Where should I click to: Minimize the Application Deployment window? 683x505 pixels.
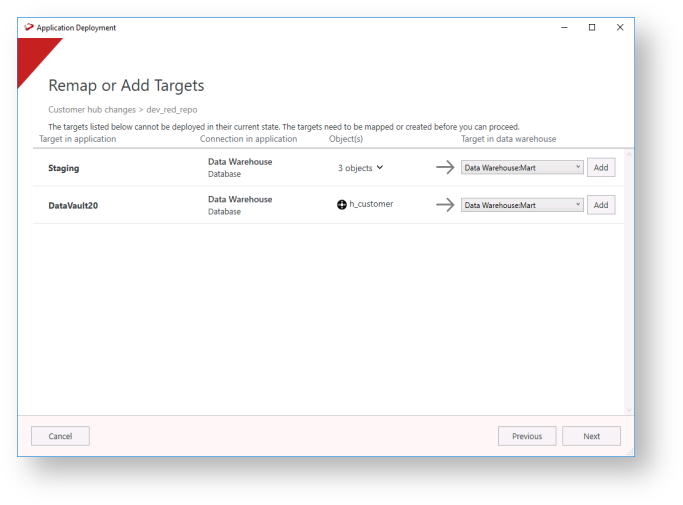point(563,28)
